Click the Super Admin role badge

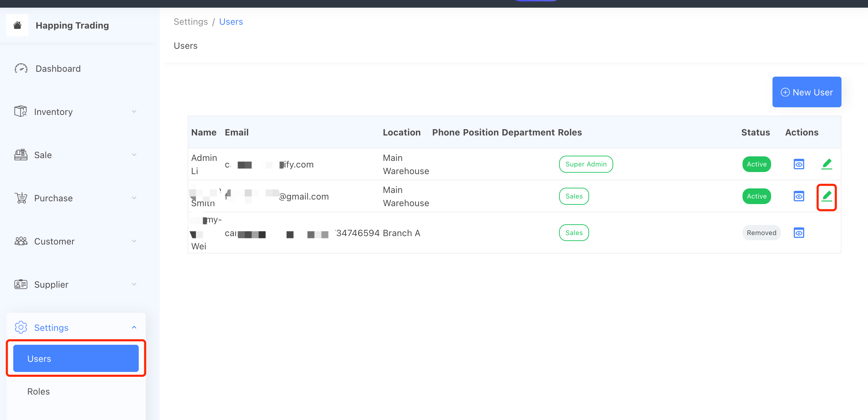click(586, 164)
